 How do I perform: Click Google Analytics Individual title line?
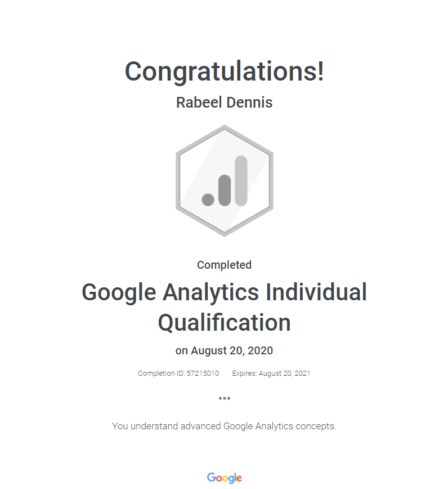pyautogui.click(x=225, y=292)
